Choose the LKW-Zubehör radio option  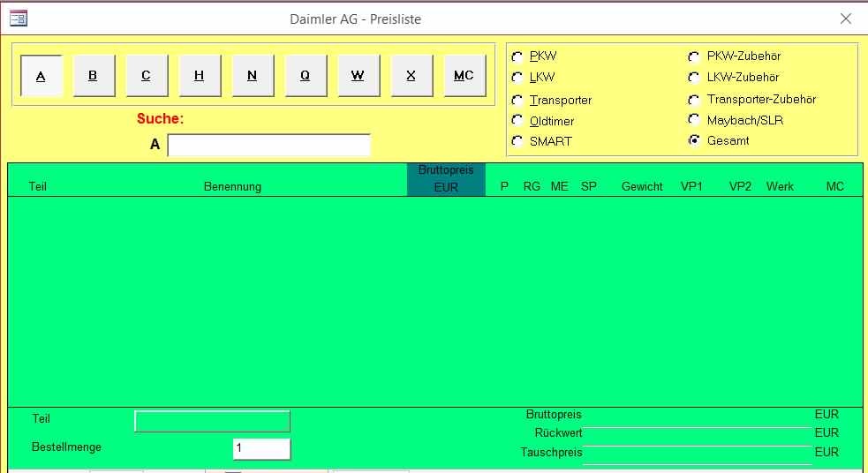[694, 78]
